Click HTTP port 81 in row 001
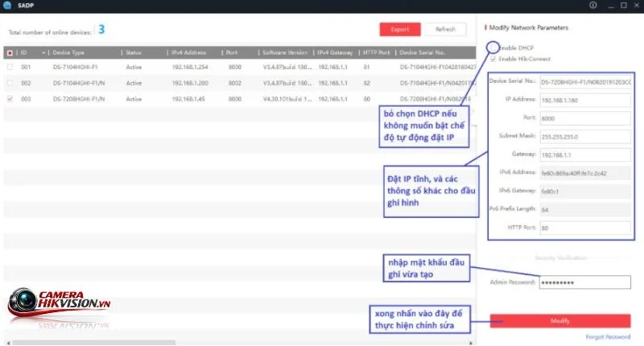Viewport: 644px width, 346px height. tap(366, 67)
